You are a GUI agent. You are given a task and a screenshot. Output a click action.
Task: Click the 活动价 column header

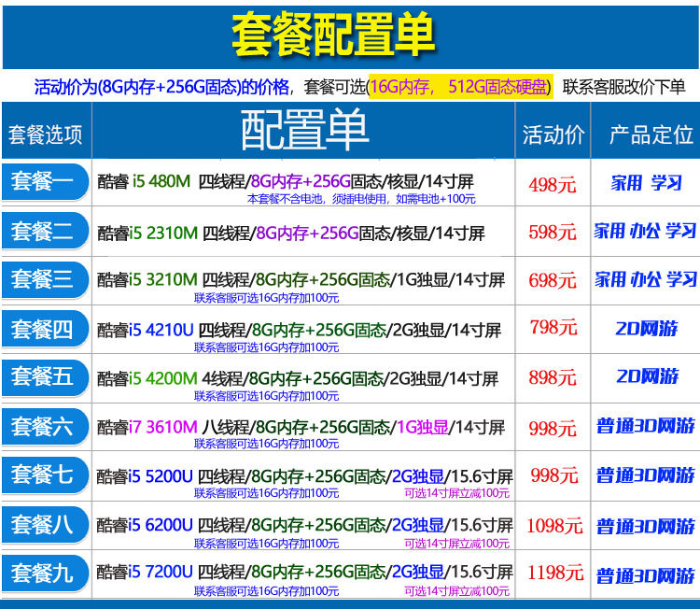(x=553, y=135)
